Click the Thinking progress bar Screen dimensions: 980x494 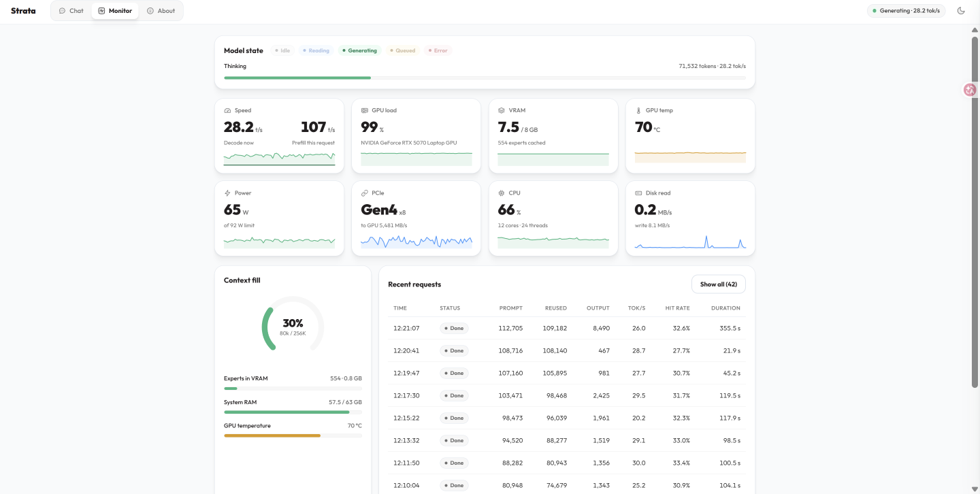coord(485,78)
